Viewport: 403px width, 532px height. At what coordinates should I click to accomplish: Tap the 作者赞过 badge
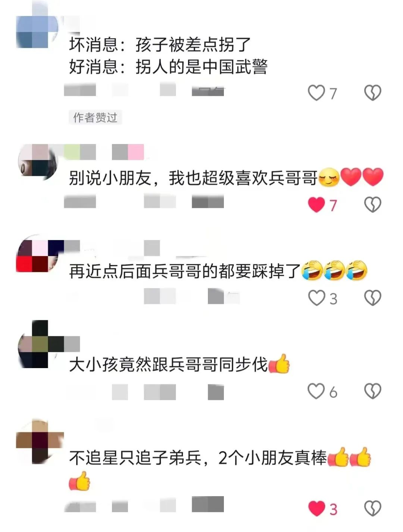coord(95,118)
